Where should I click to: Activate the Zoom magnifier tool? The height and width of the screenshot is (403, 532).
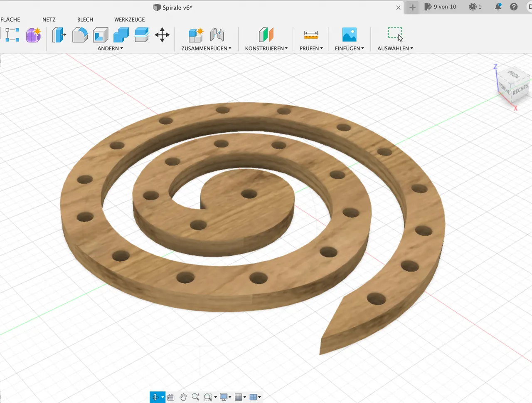[195, 397]
